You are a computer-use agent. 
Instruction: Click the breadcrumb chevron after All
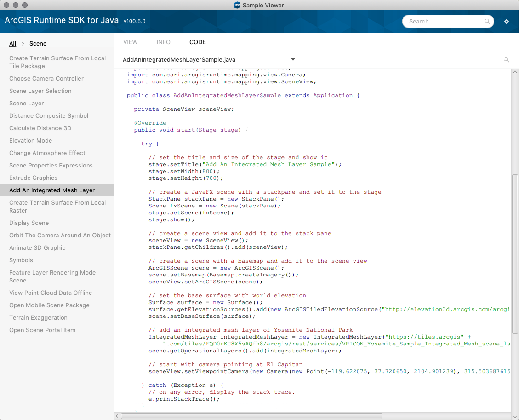click(x=23, y=43)
